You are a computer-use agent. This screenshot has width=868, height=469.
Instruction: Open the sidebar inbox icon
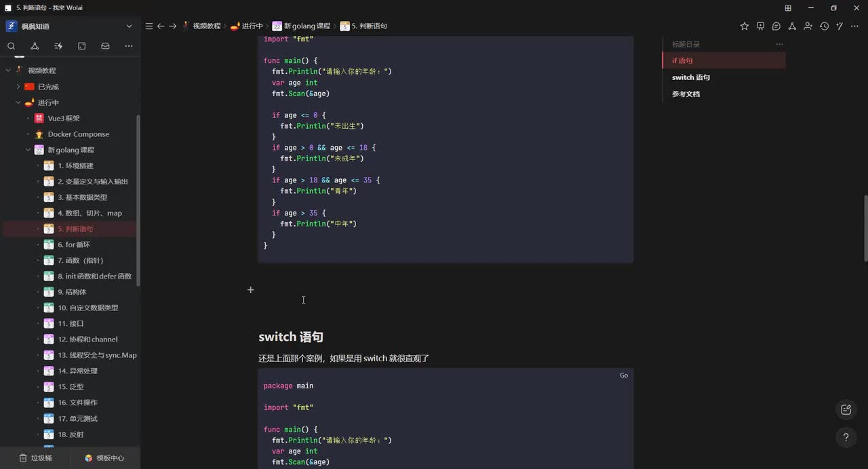pos(105,46)
